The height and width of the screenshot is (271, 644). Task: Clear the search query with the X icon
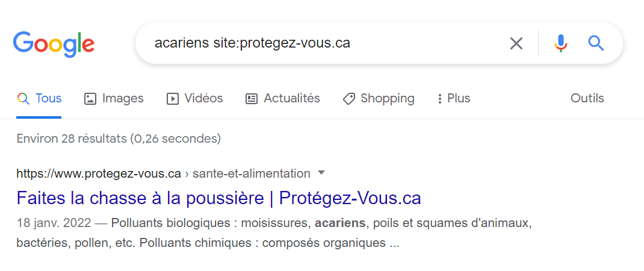click(x=516, y=43)
